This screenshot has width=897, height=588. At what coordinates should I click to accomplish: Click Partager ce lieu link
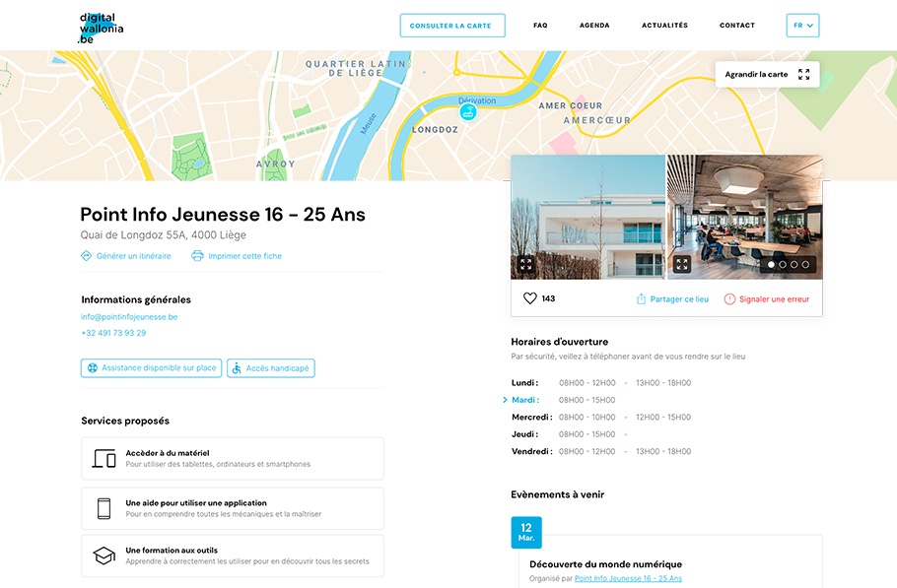pyautogui.click(x=679, y=298)
